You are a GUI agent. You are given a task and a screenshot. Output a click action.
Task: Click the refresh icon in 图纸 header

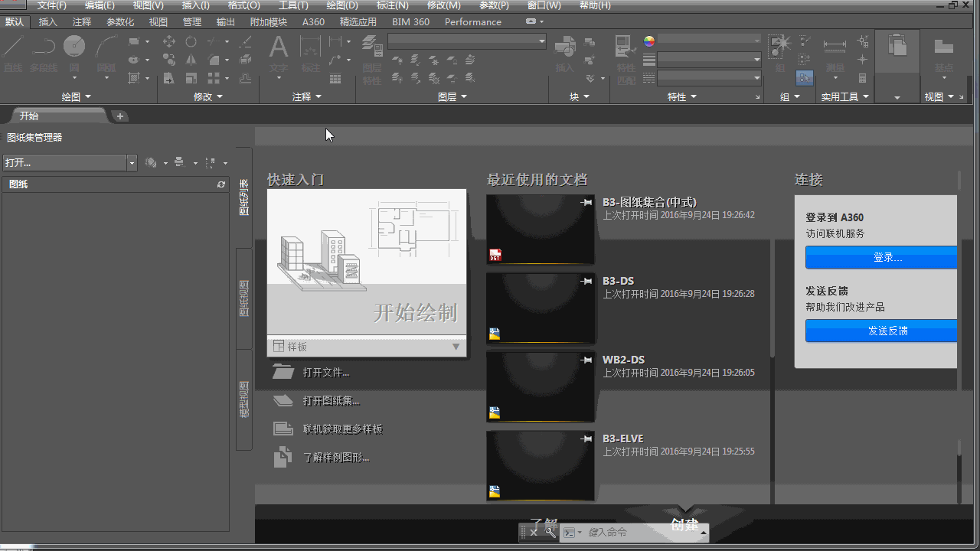click(x=221, y=184)
